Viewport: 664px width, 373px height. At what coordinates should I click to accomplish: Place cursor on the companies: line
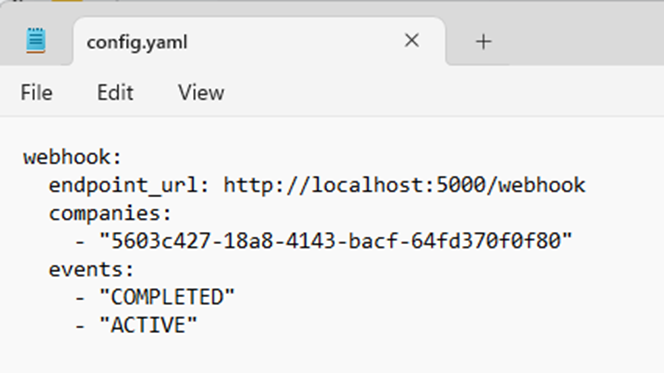[x=110, y=213]
